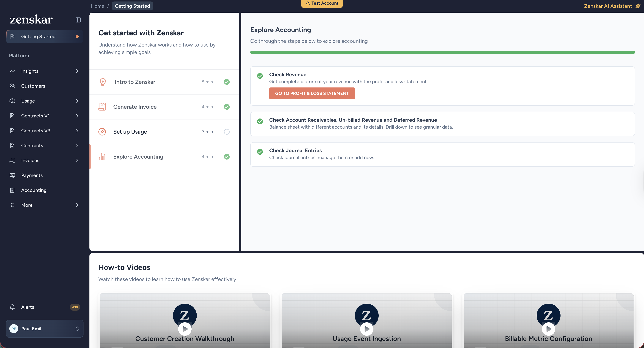This screenshot has height=348, width=644.
Task: Open the Payments sidebar item
Action: coord(45,175)
